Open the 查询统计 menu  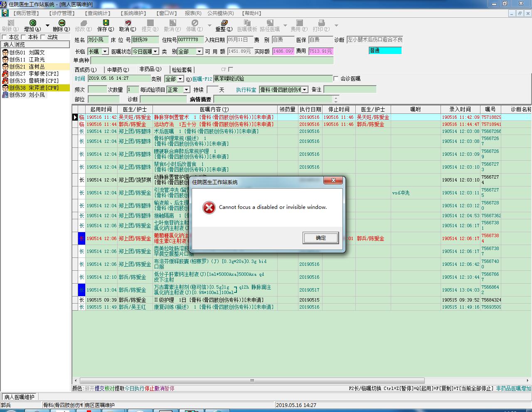coord(99,13)
